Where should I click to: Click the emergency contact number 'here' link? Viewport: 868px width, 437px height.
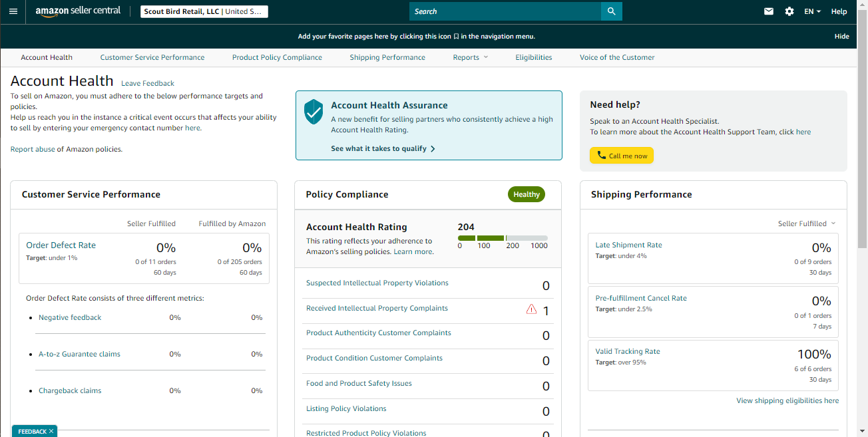[x=192, y=128]
